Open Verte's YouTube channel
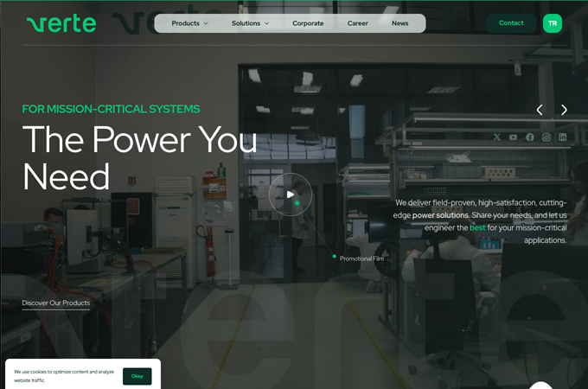Screen dimensions: 588x389 pyautogui.click(x=513, y=137)
